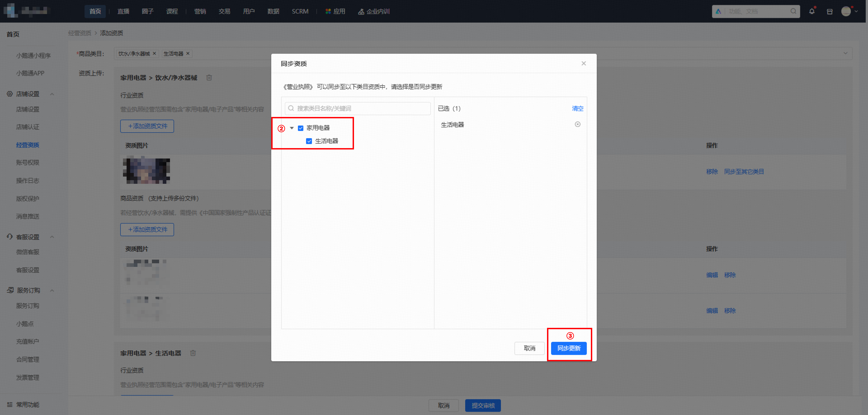Switch to the 直播 tab
The width and height of the screenshot is (868, 415).
tap(123, 11)
